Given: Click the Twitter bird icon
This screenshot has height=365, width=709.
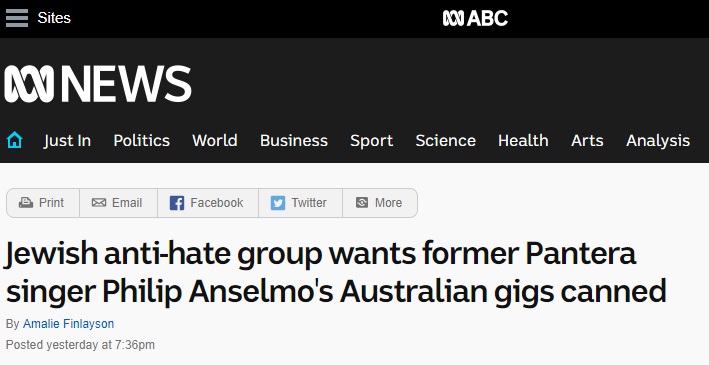Looking at the screenshot, I should (x=278, y=203).
